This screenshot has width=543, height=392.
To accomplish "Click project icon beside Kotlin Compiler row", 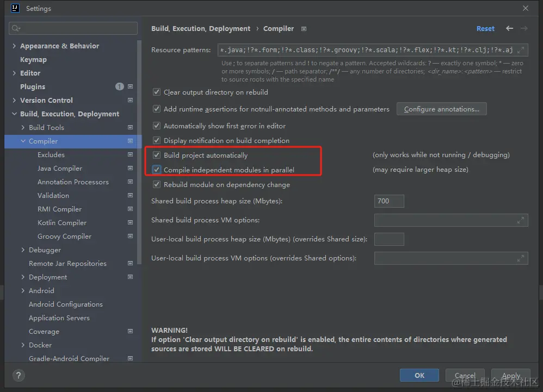I will tap(130, 222).
